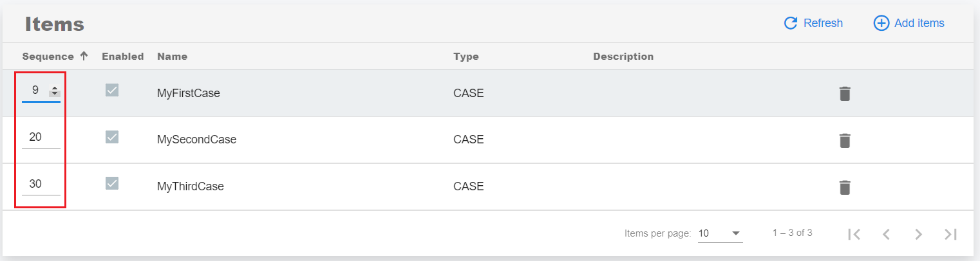Delete MySecondCase using its trash icon
The height and width of the screenshot is (261, 980).
[845, 141]
